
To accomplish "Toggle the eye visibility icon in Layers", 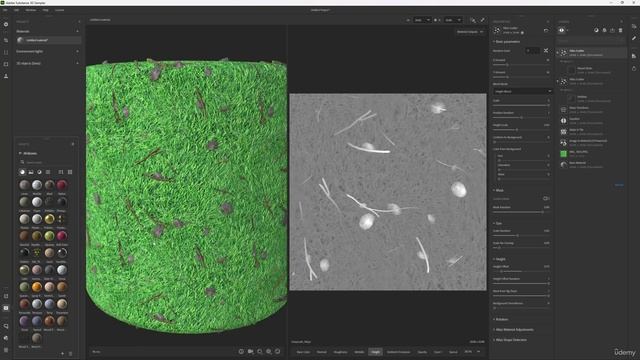I will [x=562, y=30].
